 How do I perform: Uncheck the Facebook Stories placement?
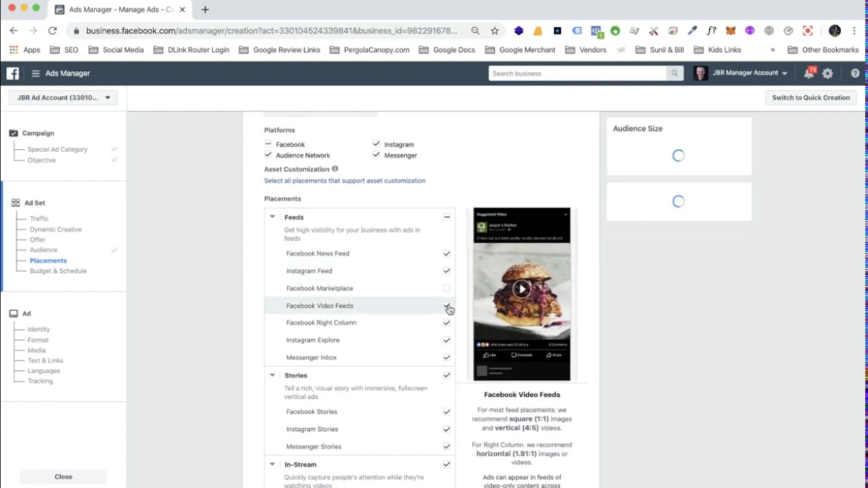(x=446, y=411)
